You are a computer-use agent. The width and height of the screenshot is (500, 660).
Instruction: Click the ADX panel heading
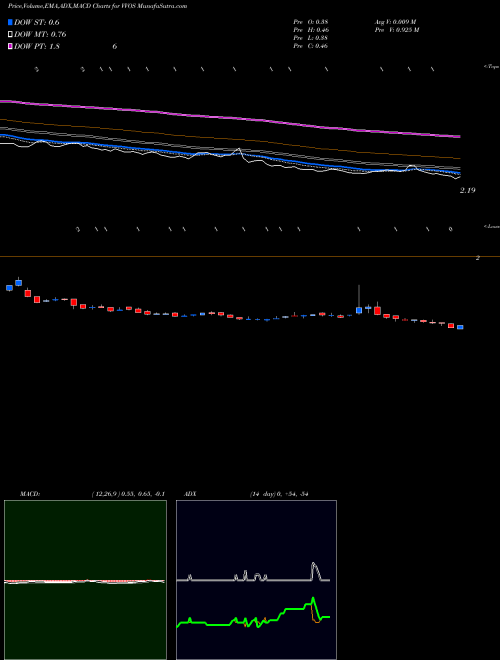189,494
